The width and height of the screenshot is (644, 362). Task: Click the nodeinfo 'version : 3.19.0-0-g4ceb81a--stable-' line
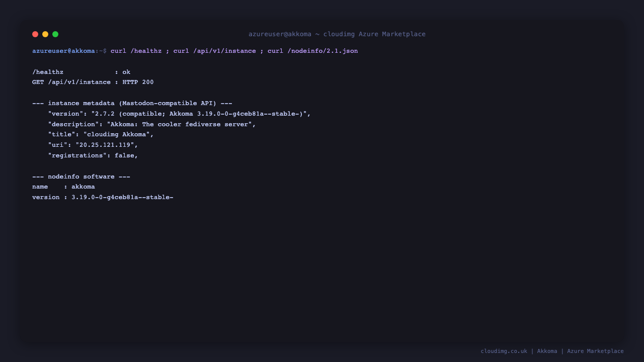[x=103, y=197]
